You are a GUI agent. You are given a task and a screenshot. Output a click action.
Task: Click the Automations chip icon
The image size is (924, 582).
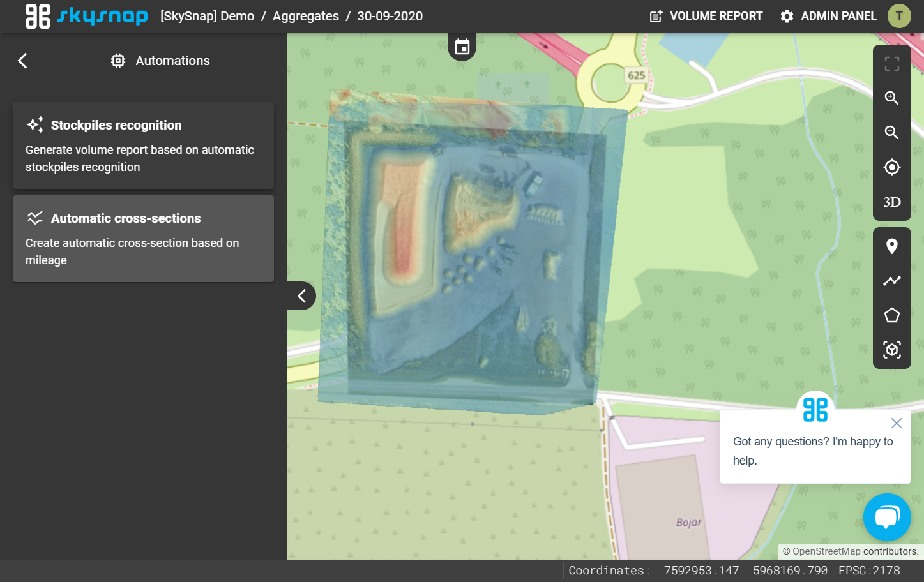coord(118,61)
